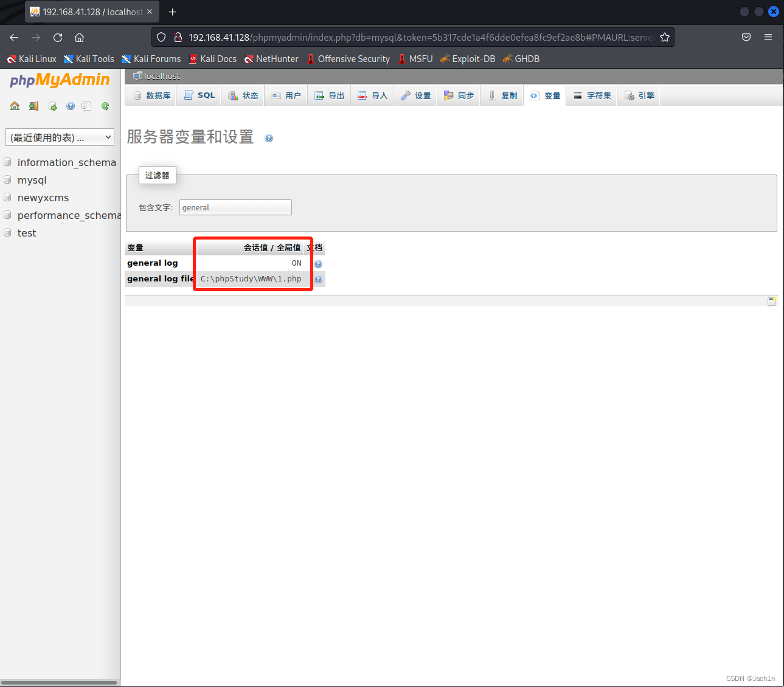Open a new browser tab
The image size is (784, 687).
pyautogui.click(x=172, y=12)
